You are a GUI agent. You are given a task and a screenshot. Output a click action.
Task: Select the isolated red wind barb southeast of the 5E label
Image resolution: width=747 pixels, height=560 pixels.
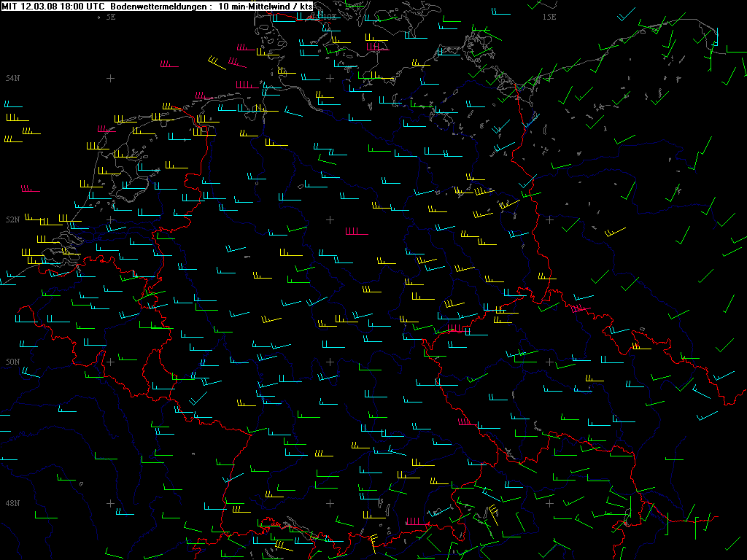click(169, 66)
